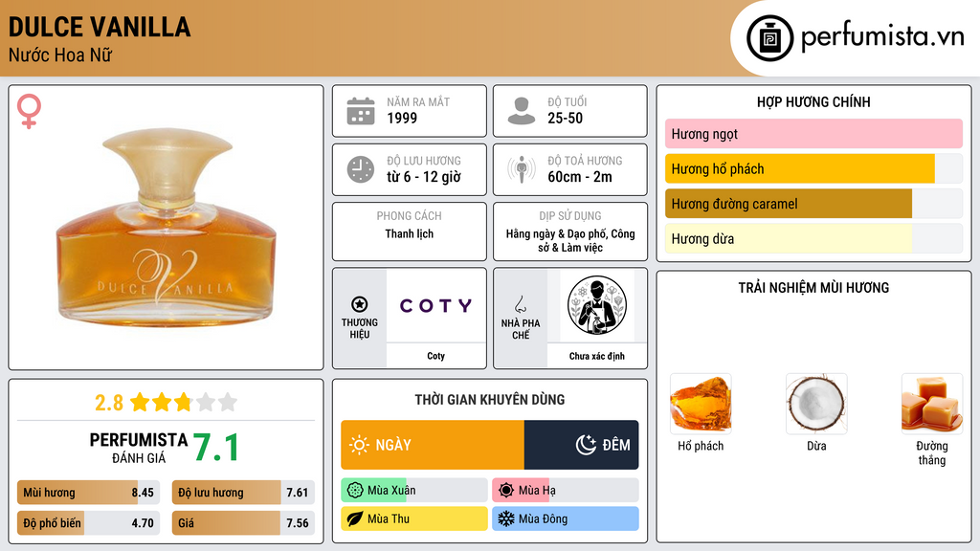Click the moon icon in the Đêm bar
This screenshot has width=980, height=551.
click(x=586, y=445)
